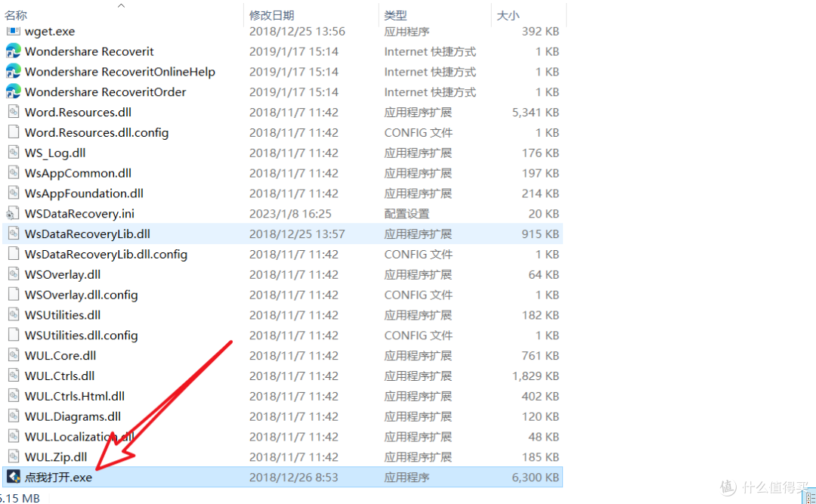Select the WsAppFoundation.dll file name
This screenshot has width=816, height=504.
(84, 193)
